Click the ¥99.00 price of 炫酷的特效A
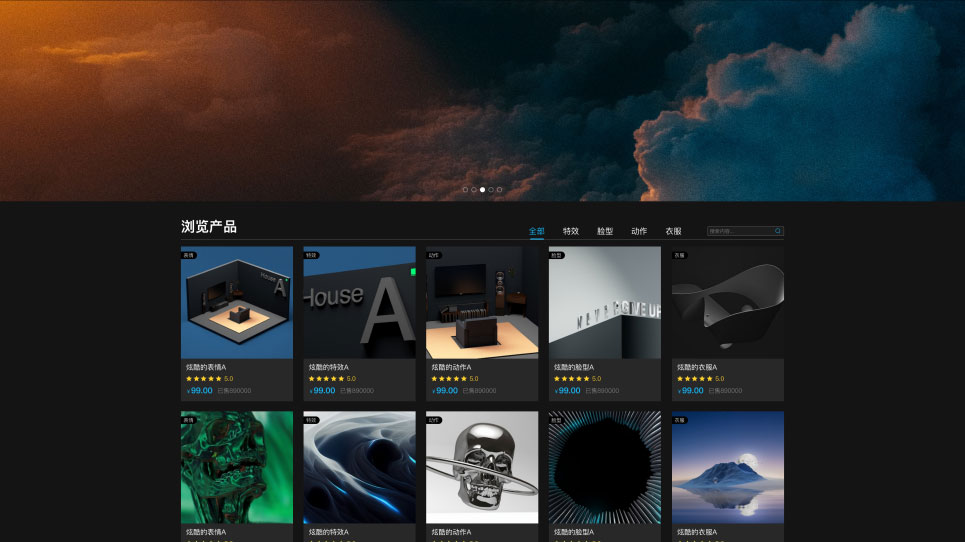The height and width of the screenshot is (542, 965). (322, 391)
